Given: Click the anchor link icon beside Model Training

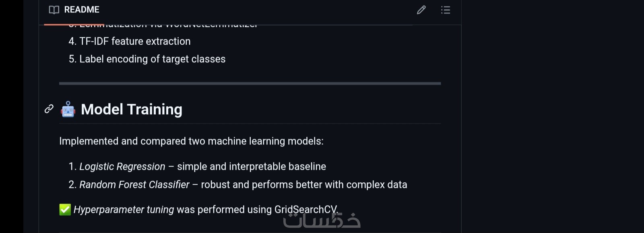Looking at the screenshot, I should click(x=49, y=109).
